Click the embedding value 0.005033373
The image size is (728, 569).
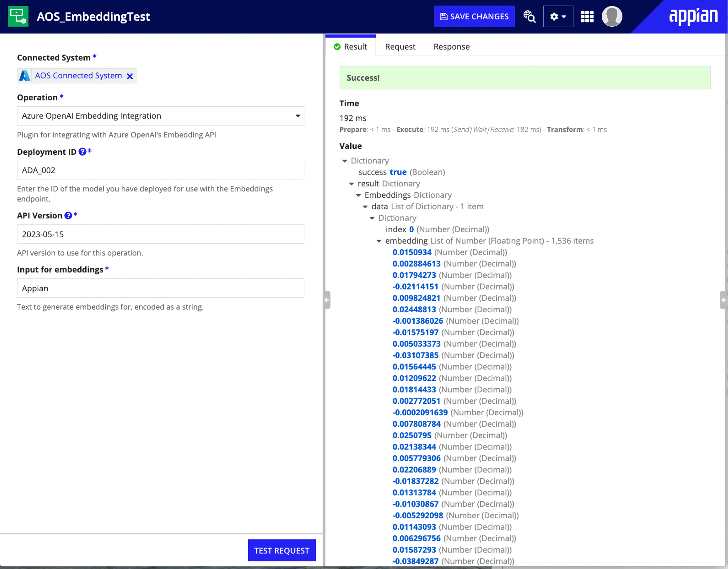click(x=416, y=344)
